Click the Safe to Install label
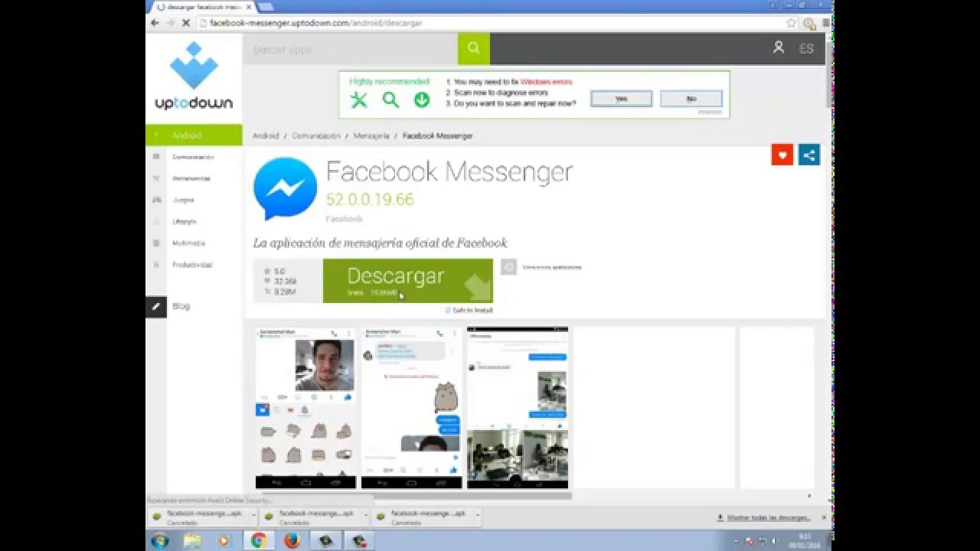 469,311
